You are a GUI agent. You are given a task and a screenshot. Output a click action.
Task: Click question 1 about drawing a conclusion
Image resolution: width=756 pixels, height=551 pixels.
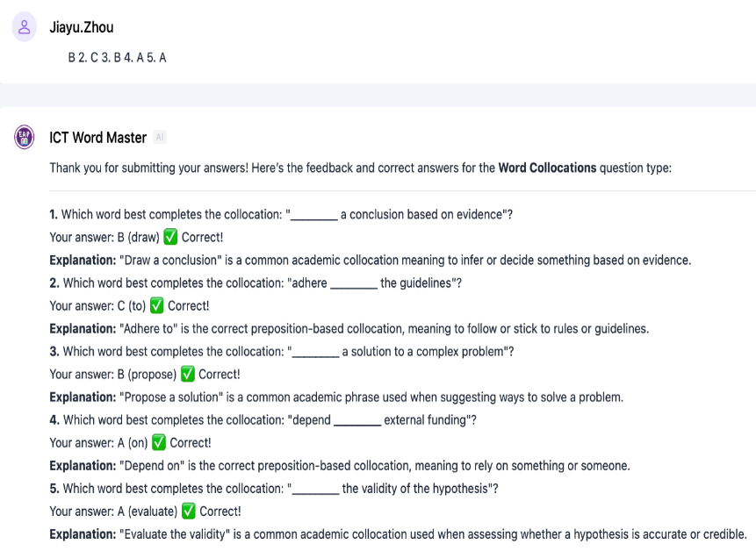[x=281, y=214]
